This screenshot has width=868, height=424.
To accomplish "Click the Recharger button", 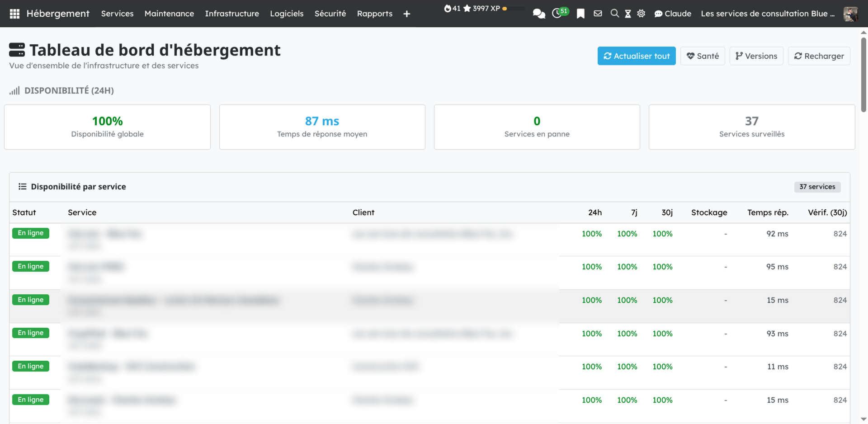I will pos(819,56).
